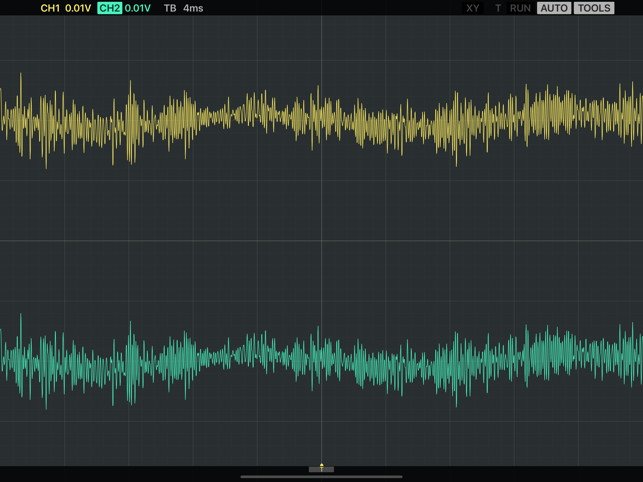Toggle the highlighted CH2 channel
Image resolution: width=643 pixels, height=482 pixels.
point(109,8)
